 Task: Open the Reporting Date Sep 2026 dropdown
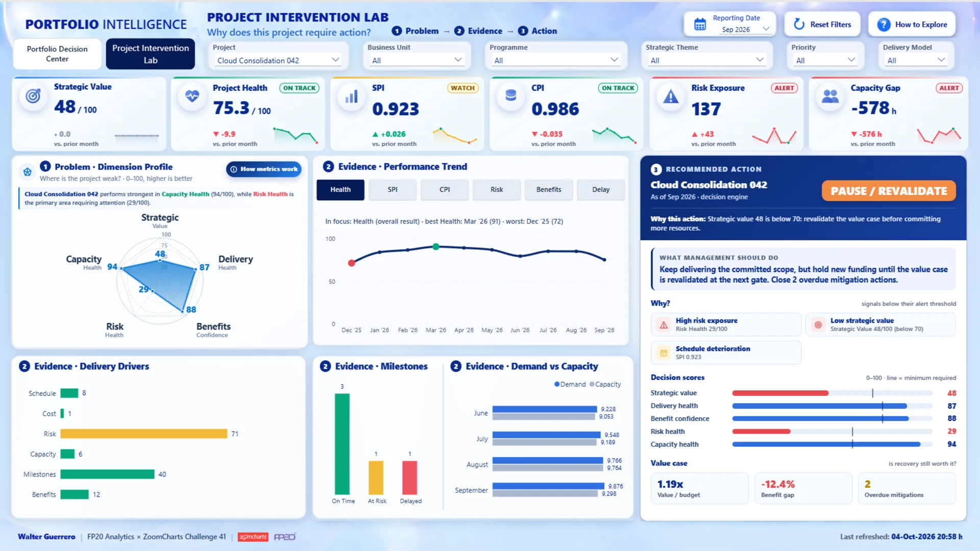pos(745,30)
